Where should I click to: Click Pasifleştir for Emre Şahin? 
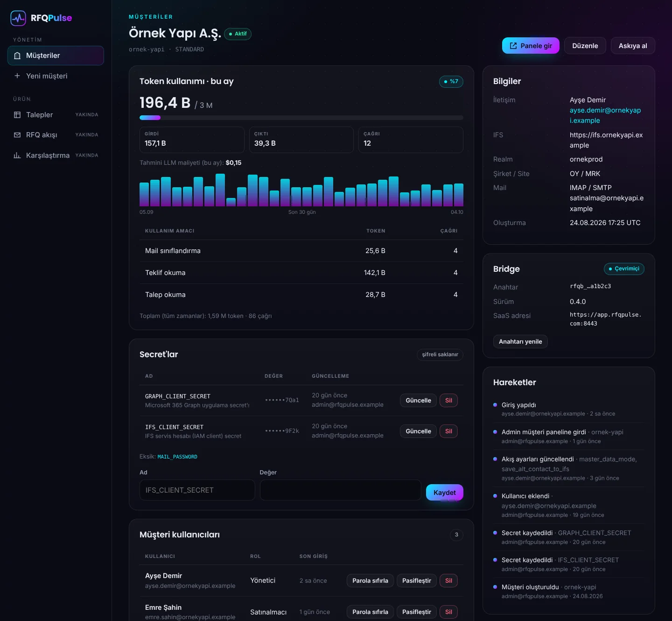coord(417,612)
